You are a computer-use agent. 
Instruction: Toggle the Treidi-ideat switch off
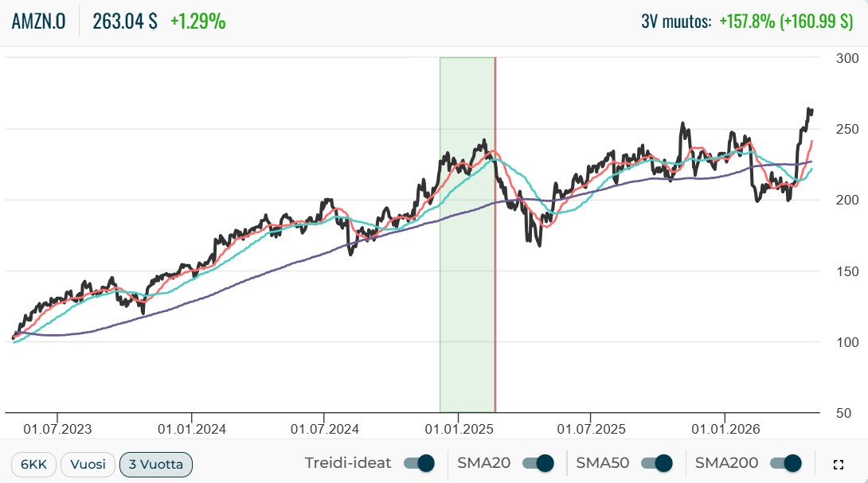tap(419, 463)
